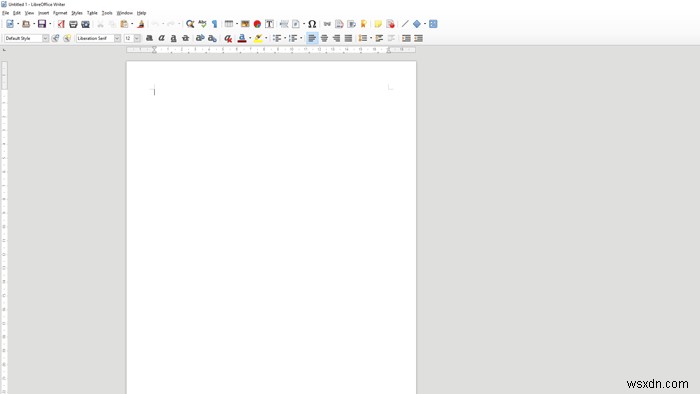Expand the Default Style paragraph dropdown
This screenshot has width=700, height=394.
pos(45,38)
